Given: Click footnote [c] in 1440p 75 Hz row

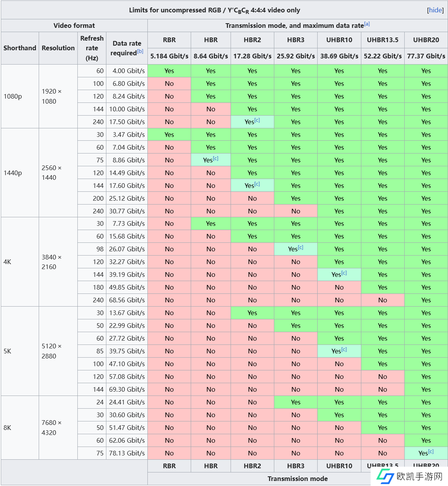Looking at the screenshot, I should [215, 159].
